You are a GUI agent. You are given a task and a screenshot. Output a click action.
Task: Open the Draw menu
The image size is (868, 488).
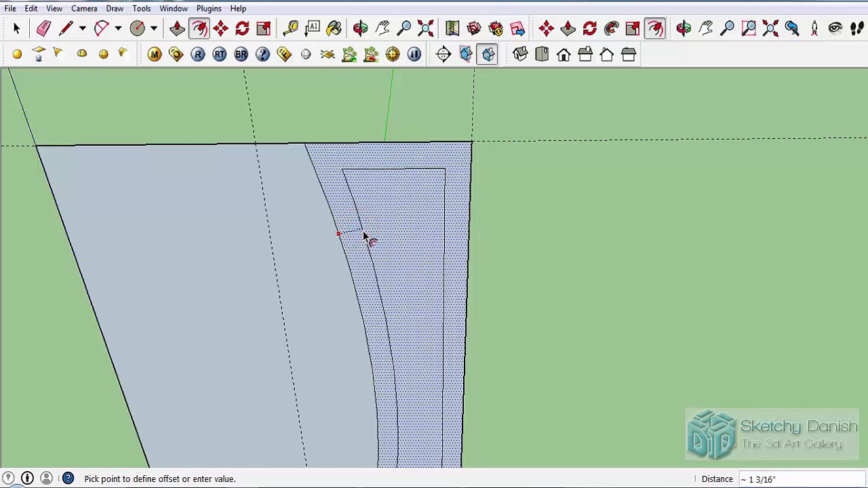115,8
